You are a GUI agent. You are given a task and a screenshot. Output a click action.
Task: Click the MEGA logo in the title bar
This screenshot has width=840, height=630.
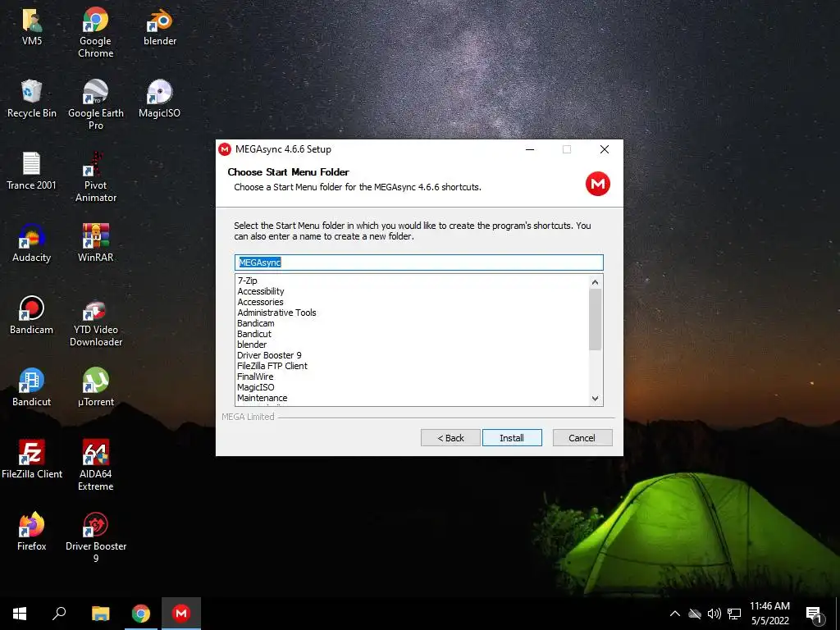[x=225, y=149]
